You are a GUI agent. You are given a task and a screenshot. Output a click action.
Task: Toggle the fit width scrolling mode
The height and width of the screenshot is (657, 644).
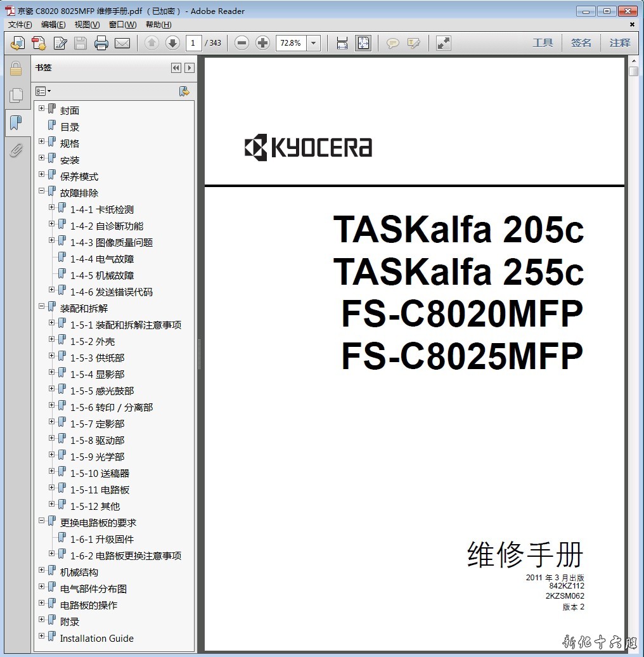tap(342, 43)
